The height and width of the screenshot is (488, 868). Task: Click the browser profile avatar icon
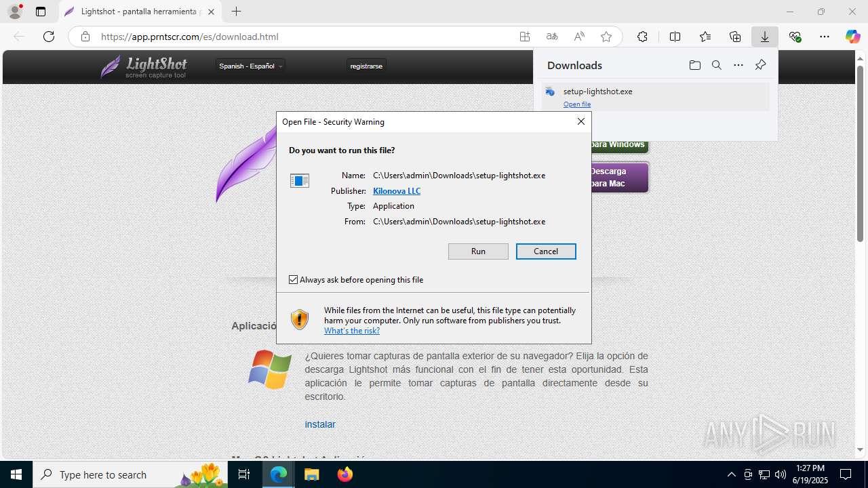[x=15, y=12]
